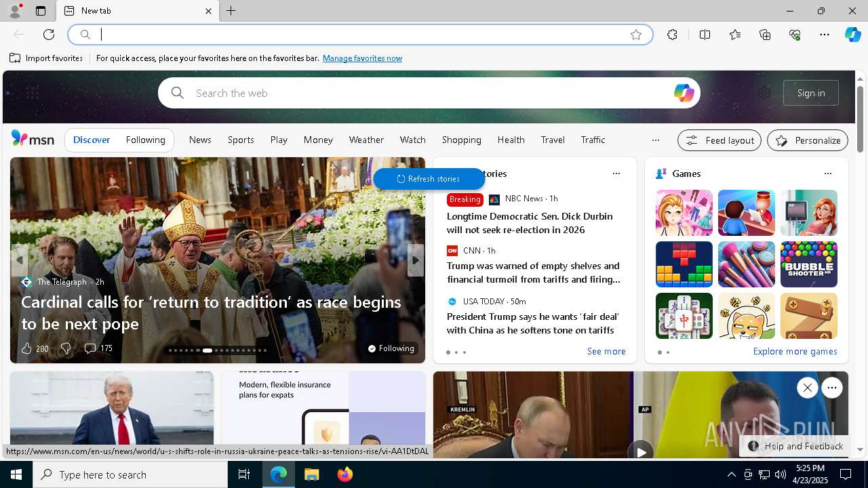Click the Personalize button
The height and width of the screenshot is (488, 868).
(x=808, y=140)
